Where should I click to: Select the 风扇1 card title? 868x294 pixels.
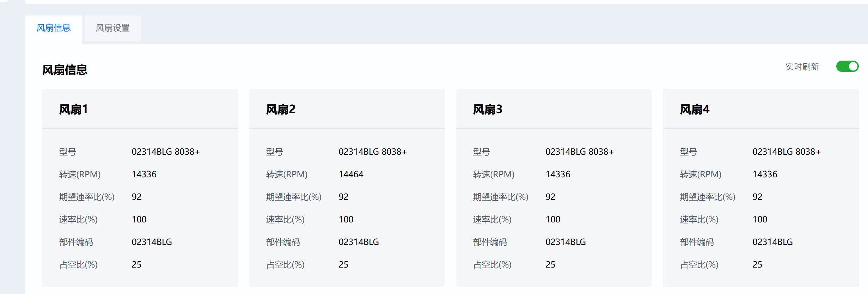point(73,109)
